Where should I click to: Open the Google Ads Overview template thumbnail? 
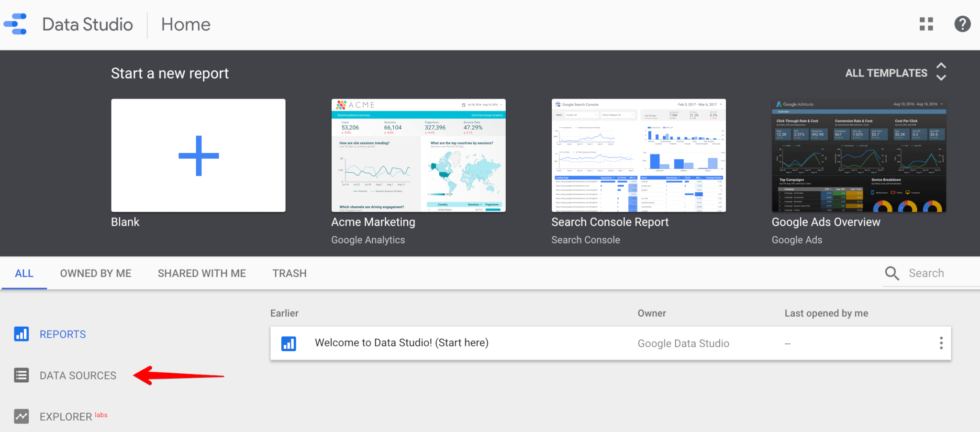859,155
